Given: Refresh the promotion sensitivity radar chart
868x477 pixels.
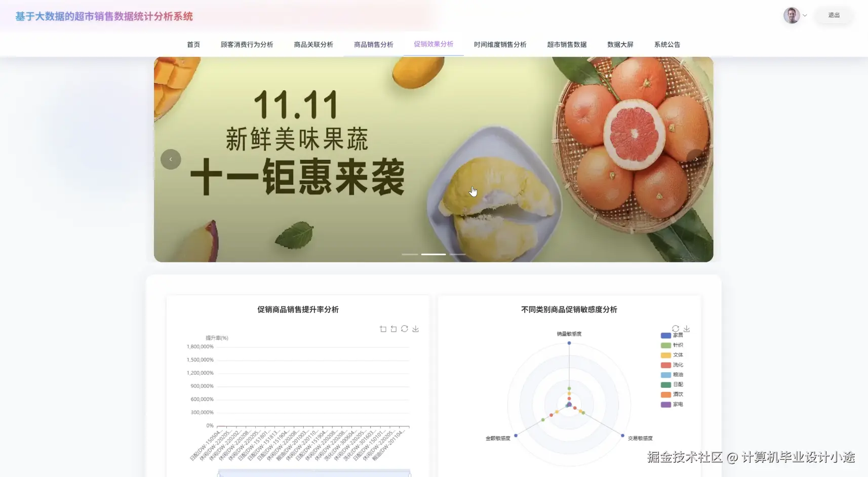Looking at the screenshot, I should pos(675,328).
